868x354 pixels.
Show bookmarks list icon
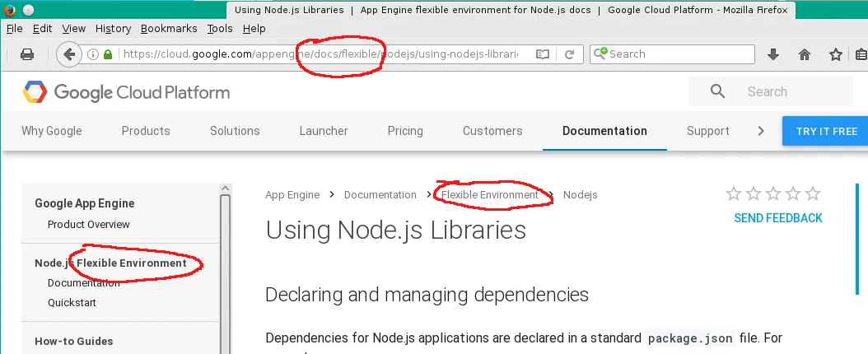click(861, 54)
